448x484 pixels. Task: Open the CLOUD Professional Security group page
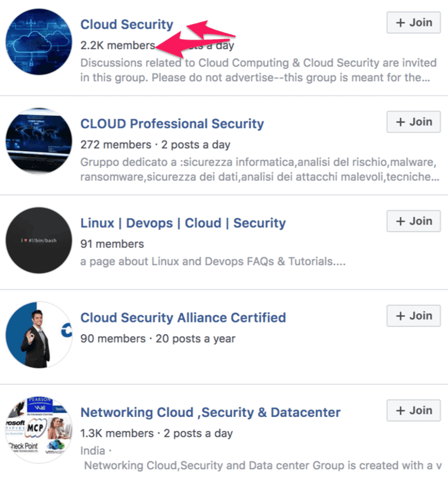coord(172,124)
